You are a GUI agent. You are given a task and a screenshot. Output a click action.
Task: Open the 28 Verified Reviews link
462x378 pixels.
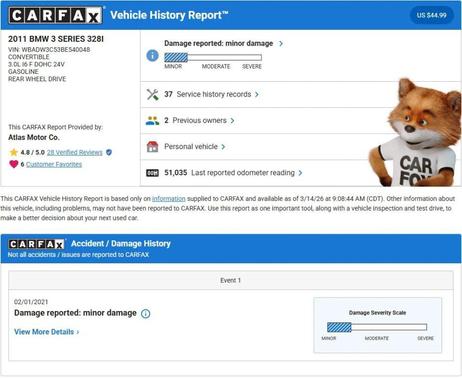(x=75, y=153)
